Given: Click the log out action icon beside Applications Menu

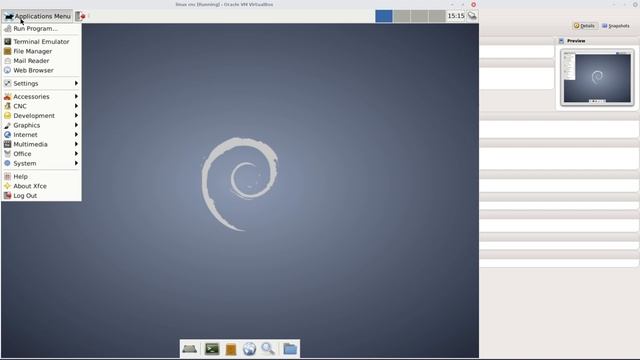Looking at the screenshot, I should point(81,16).
